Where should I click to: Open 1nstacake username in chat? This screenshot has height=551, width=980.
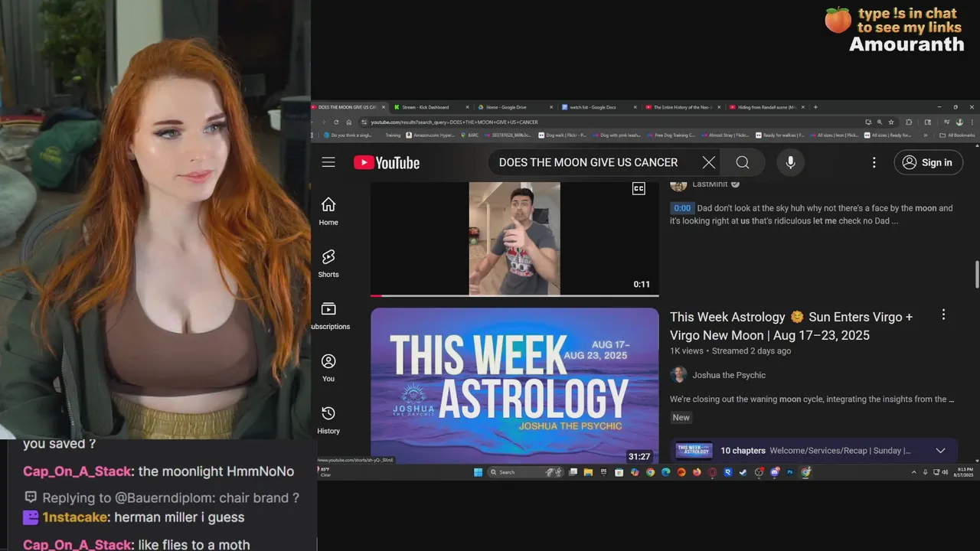click(x=77, y=517)
